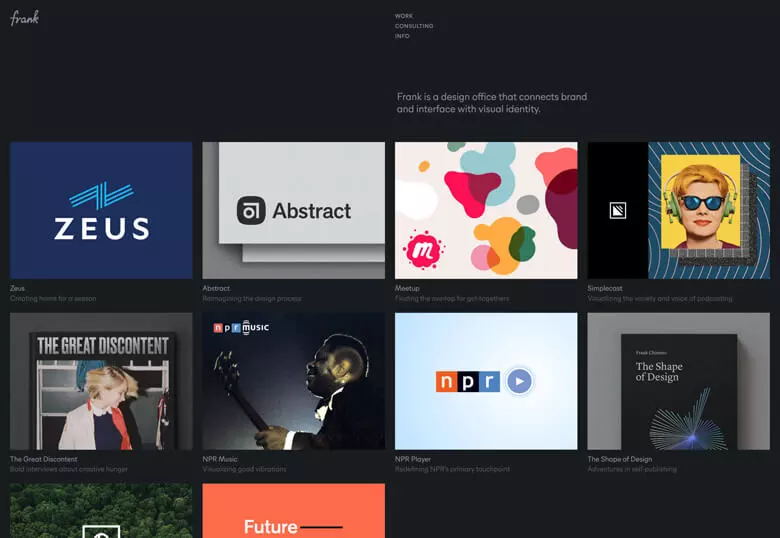Open the Info menu item
Screen dimensions: 780x538
402,36
